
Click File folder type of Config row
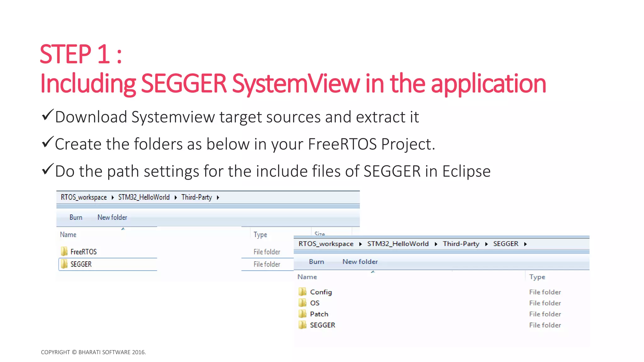545,292
